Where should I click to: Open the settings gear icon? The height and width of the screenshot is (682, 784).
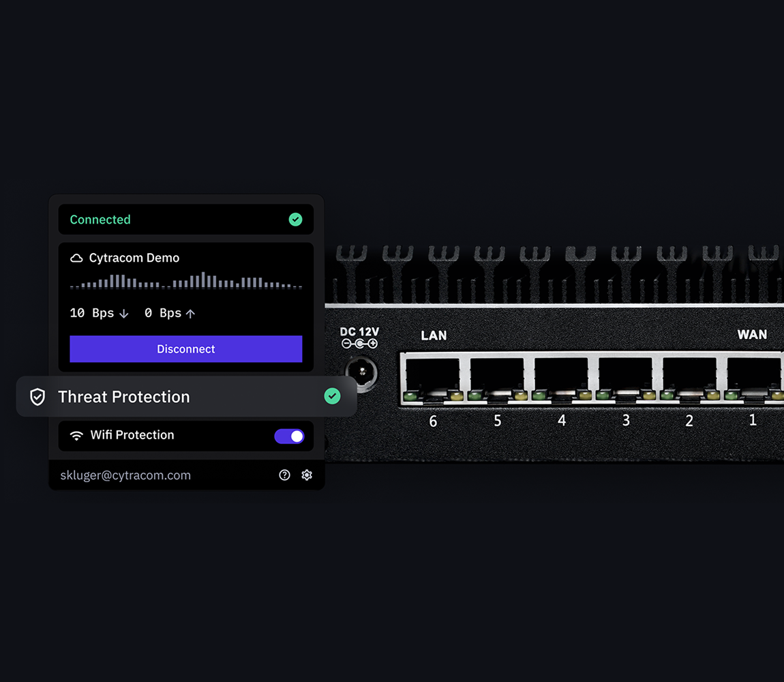click(307, 475)
